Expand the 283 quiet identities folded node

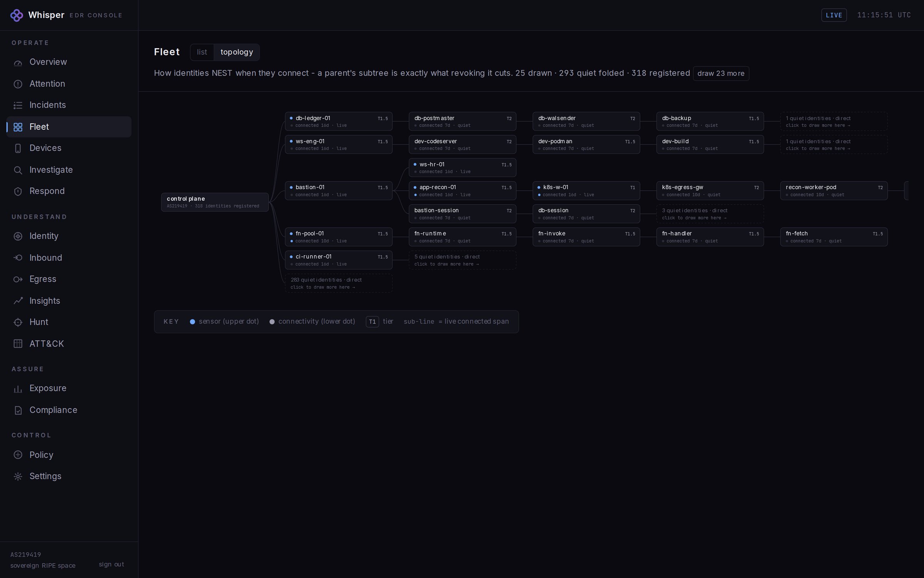pyautogui.click(x=338, y=283)
